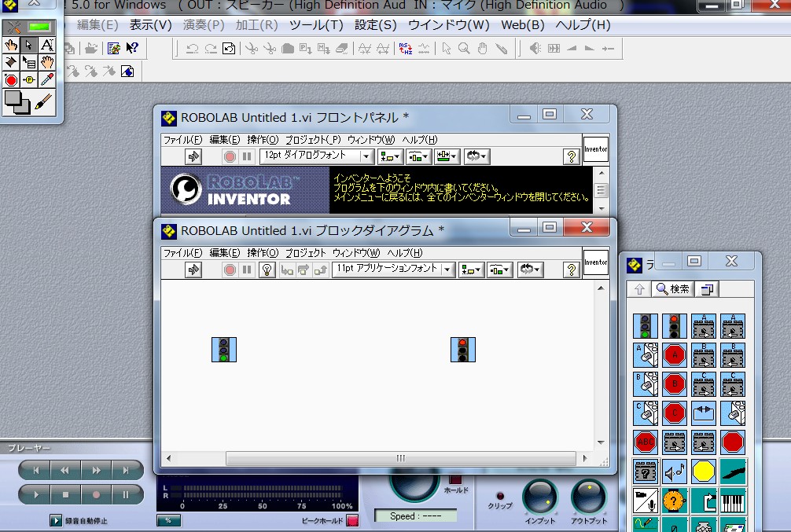
Task: Click the インプット input level knob
Action: (x=539, y=496)
